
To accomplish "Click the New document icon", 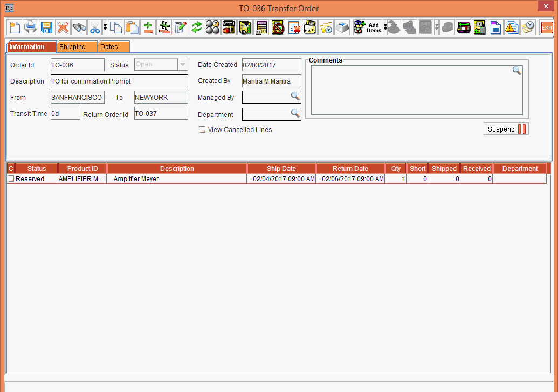I will click(x=15, y=27).
